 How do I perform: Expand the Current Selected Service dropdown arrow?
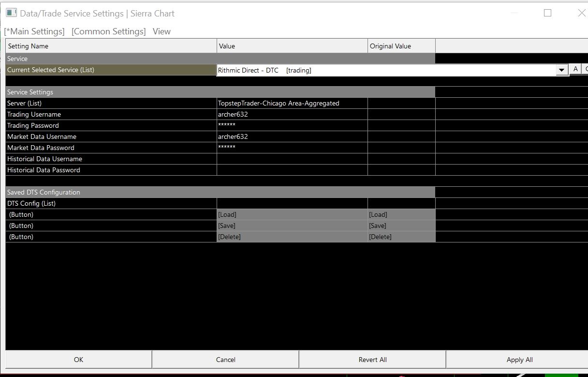(x=561, y=70)
